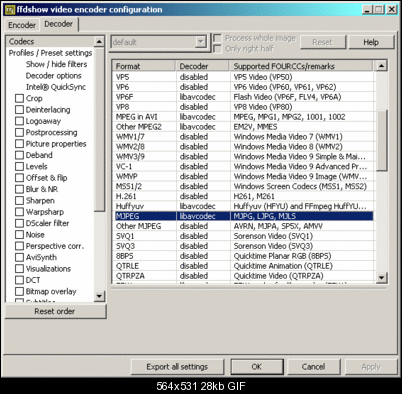Toggle DScaler filter checkbox
Viewport: 402px width, 394px height.
pyautogui.click(x=20, y=223)
